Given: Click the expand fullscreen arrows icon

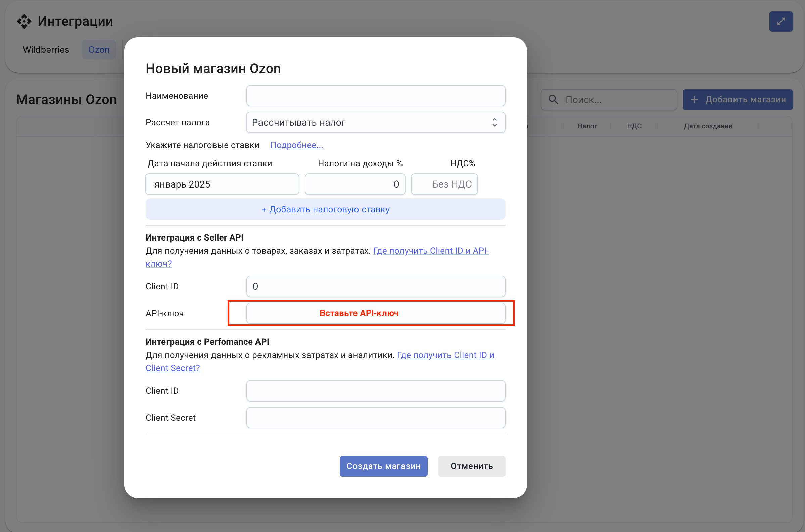Looking at the screenshot, I should (x=780, y=21).
